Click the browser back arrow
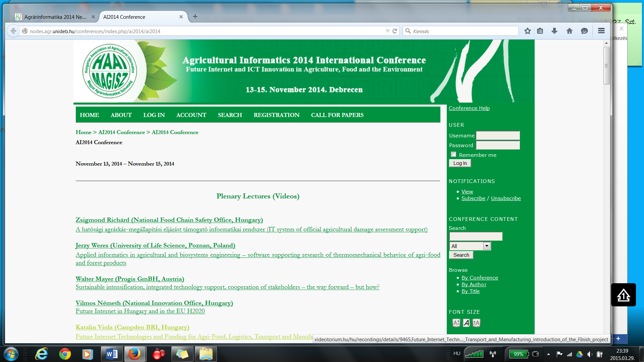Image resolution: width=644 pixels, height=362 pixels. pyautogui.click(x=13, y=31)
